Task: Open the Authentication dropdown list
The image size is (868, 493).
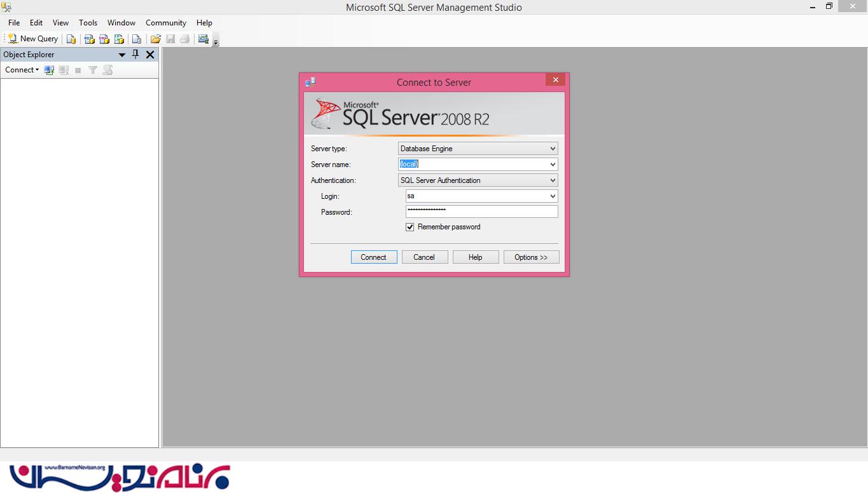Action: [552, 180]
